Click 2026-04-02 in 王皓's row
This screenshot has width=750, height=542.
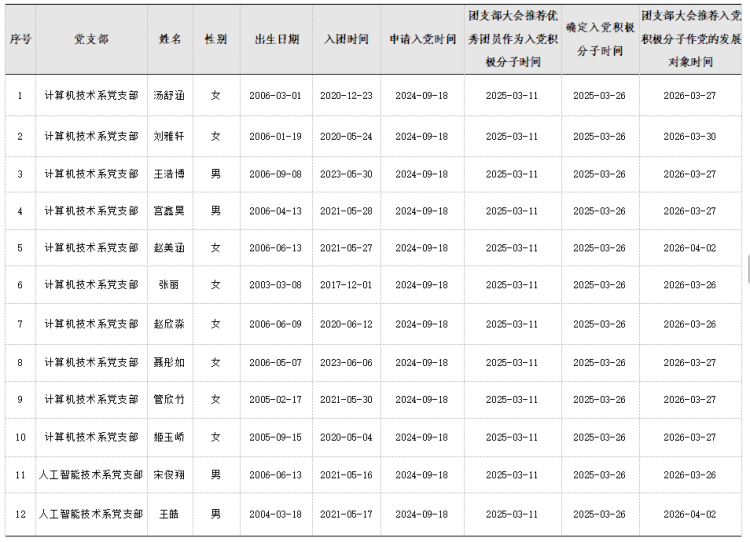pyautogui.click(x=690, y=514)
